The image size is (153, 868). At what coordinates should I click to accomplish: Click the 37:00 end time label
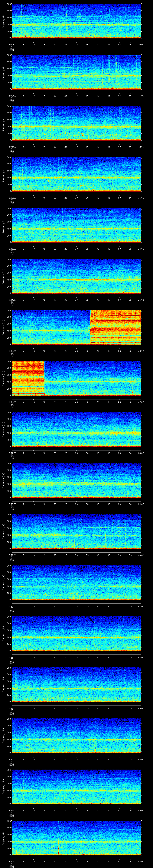click(x=141, y=402)
